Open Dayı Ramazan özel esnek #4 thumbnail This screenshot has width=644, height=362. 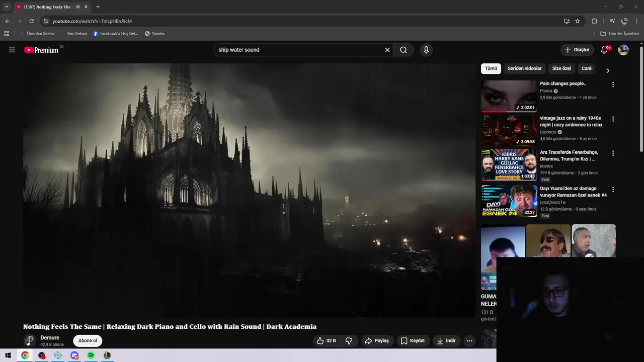click(x=509, y=201)
